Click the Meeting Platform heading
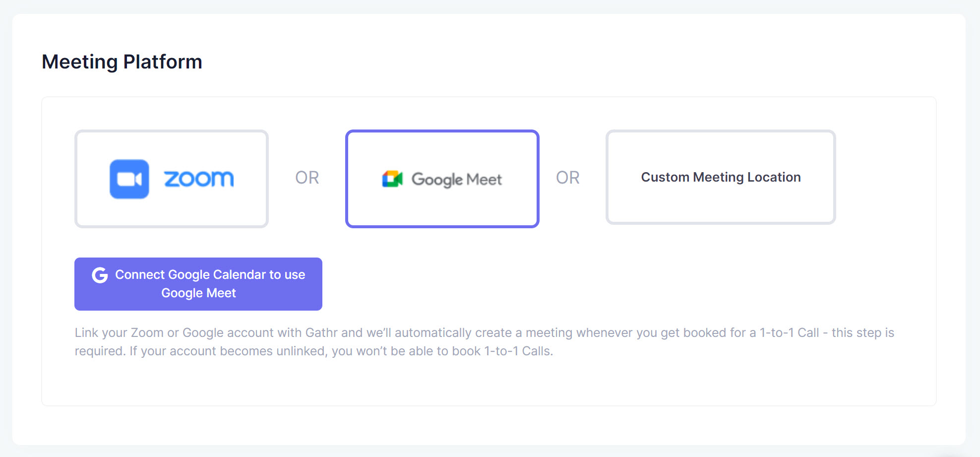This screenshot has height=457, width=980. 122,62
